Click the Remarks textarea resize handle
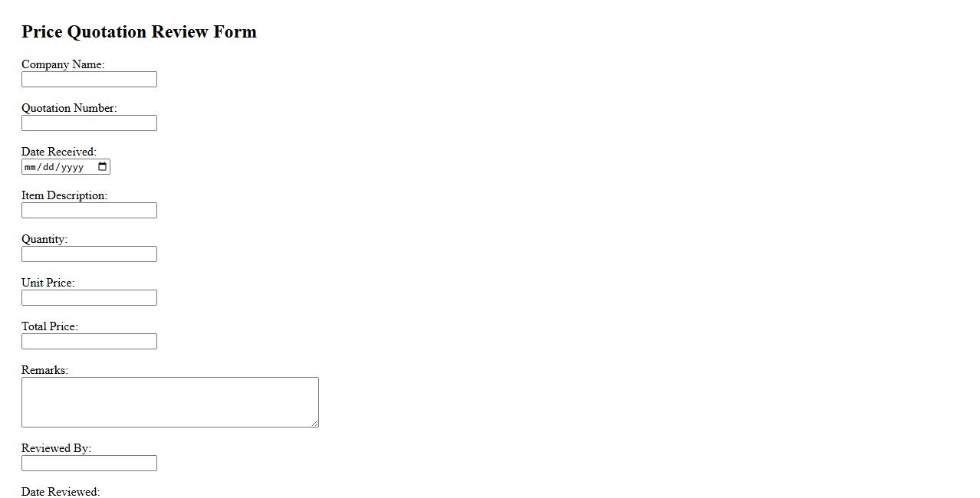 click(x=314, y=423)
